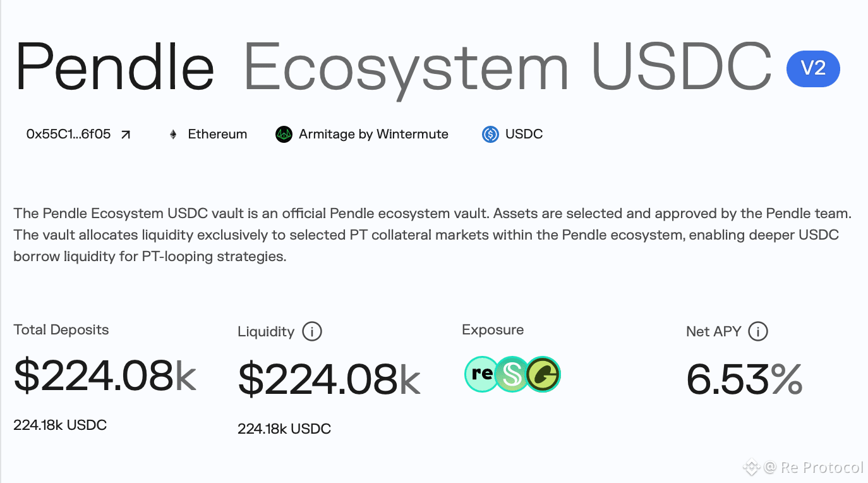
Task: Click the Ethereum diamond logo icon
Action: (x=173, y=135)
